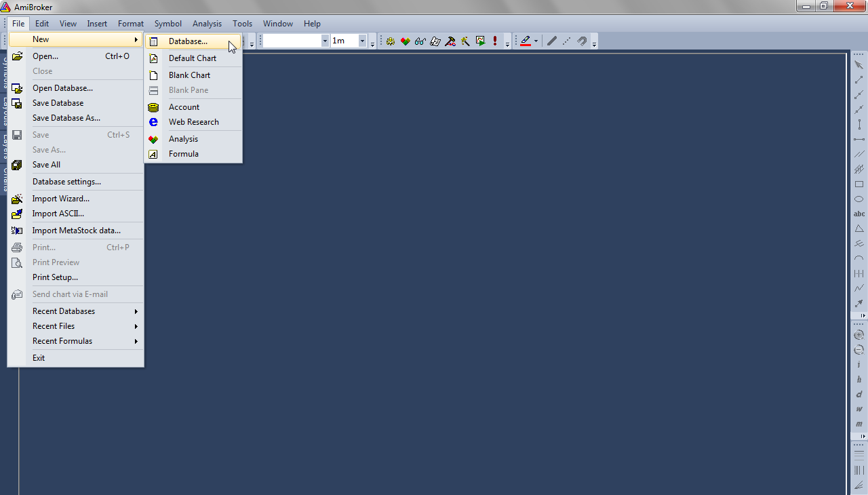Expand drawing tools toolbar overflow arrow
Viewport: 868px width, 495px height.
(863, 316)
